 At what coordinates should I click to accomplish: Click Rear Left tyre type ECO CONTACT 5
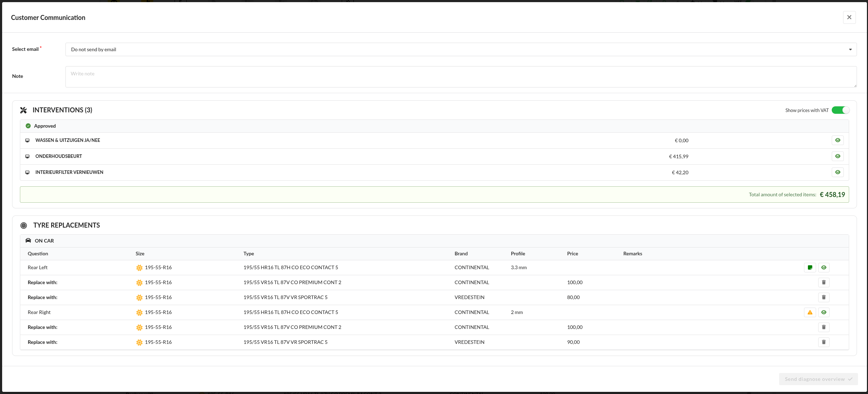[291, 267]
